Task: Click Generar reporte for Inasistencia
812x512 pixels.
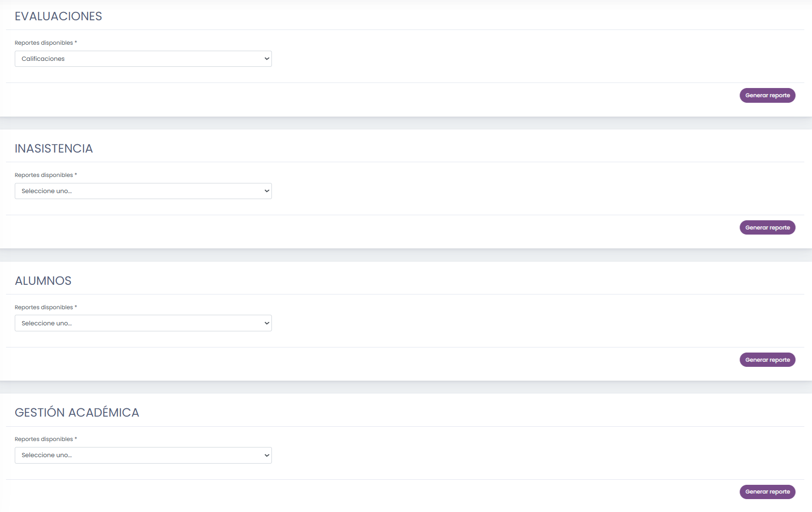Action: (767, 228)
